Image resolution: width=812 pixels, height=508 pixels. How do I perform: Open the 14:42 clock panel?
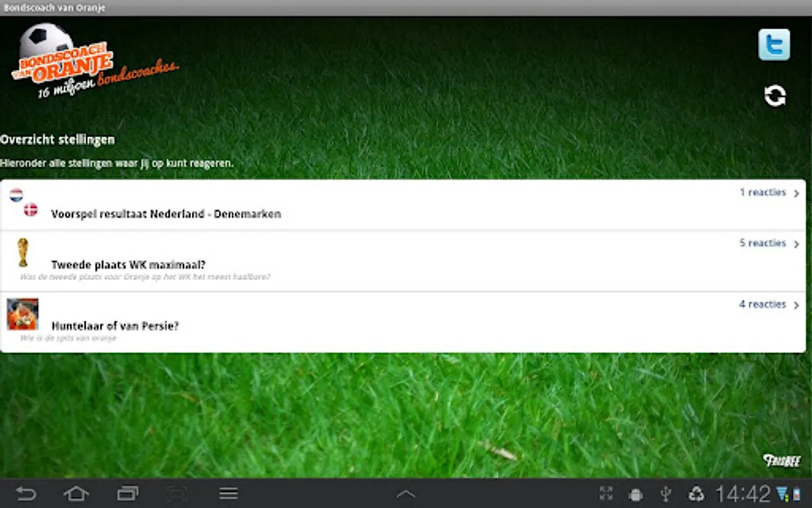[x=743, y=494]
